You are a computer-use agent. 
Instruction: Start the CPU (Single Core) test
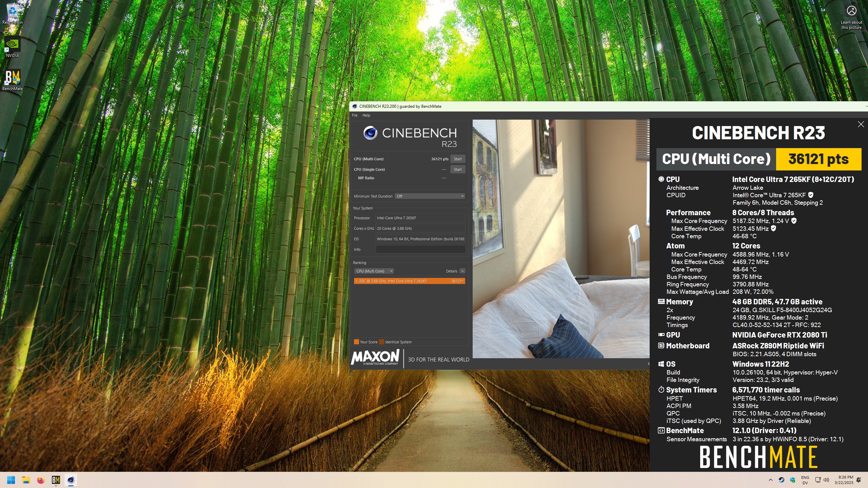tap(458, 169)
